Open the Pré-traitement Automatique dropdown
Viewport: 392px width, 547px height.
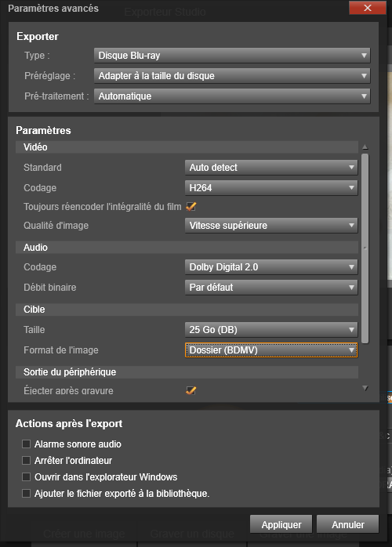click(232, 96)
